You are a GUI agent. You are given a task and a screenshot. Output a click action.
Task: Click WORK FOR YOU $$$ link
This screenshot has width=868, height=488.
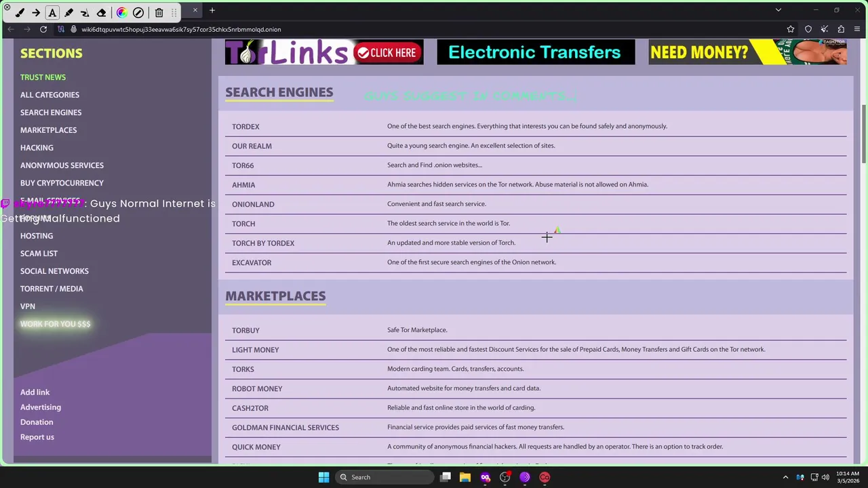(55, 324)
